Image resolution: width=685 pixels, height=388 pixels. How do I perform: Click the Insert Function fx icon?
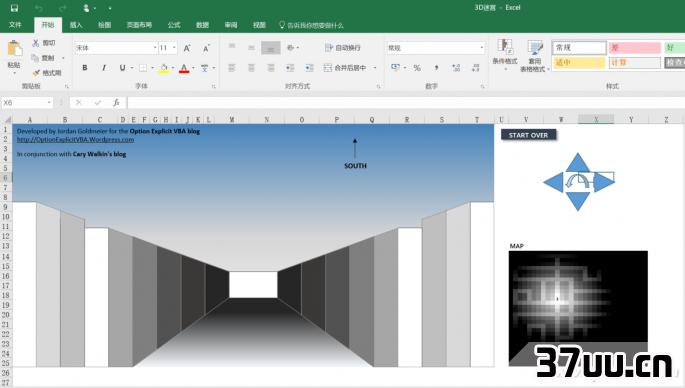pyautogui.click(x=116, y=103)
